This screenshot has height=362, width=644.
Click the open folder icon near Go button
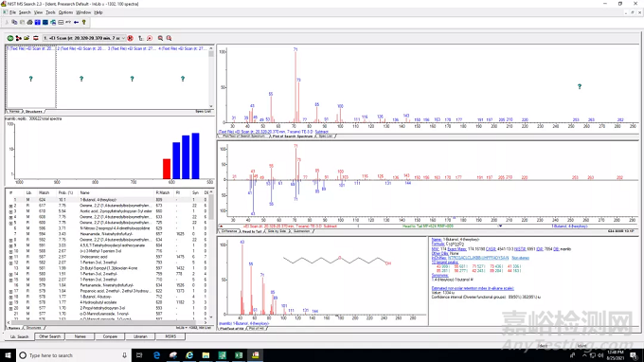(x=27, y=38)
